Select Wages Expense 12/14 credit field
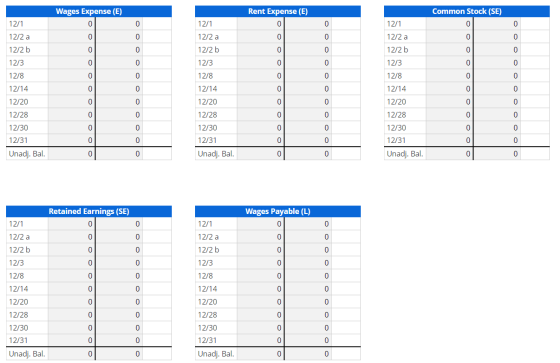 pyautogui.click(x=119, y=89)
